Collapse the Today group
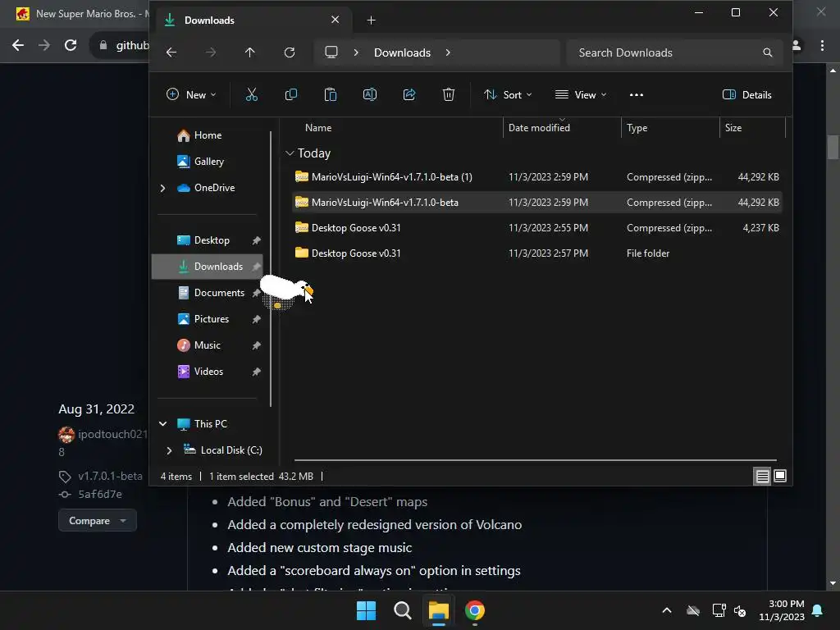 click(x=290, y=153)
